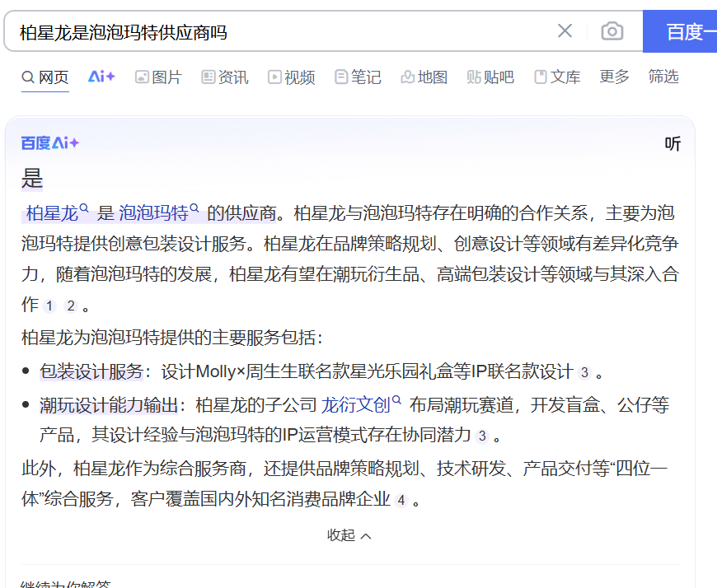Select the 网页 tab
This screenshot has width=717, height=588.
tap(45, 77)
